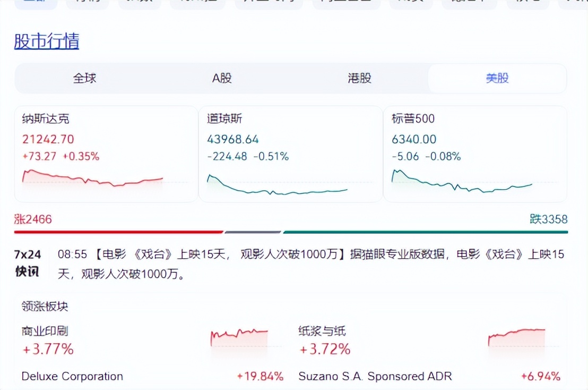Open the 商业印刷 sector name

[x=45, y=331]
